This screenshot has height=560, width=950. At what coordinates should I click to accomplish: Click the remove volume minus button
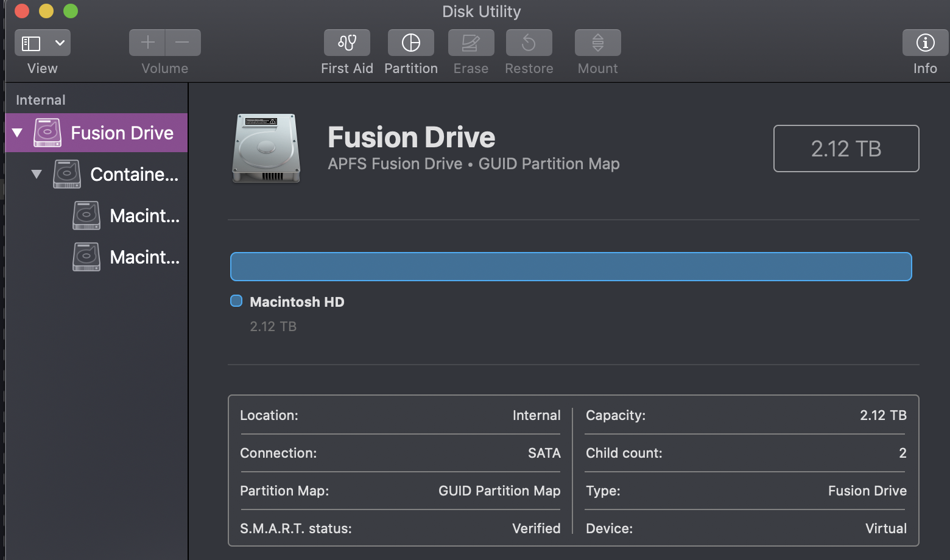tap(182, 43)
